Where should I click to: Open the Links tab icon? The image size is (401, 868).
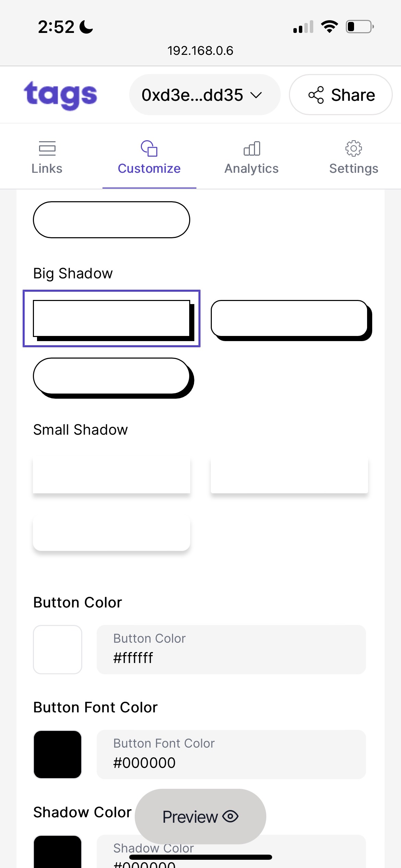pyautogui.click(x=47, y=148)
